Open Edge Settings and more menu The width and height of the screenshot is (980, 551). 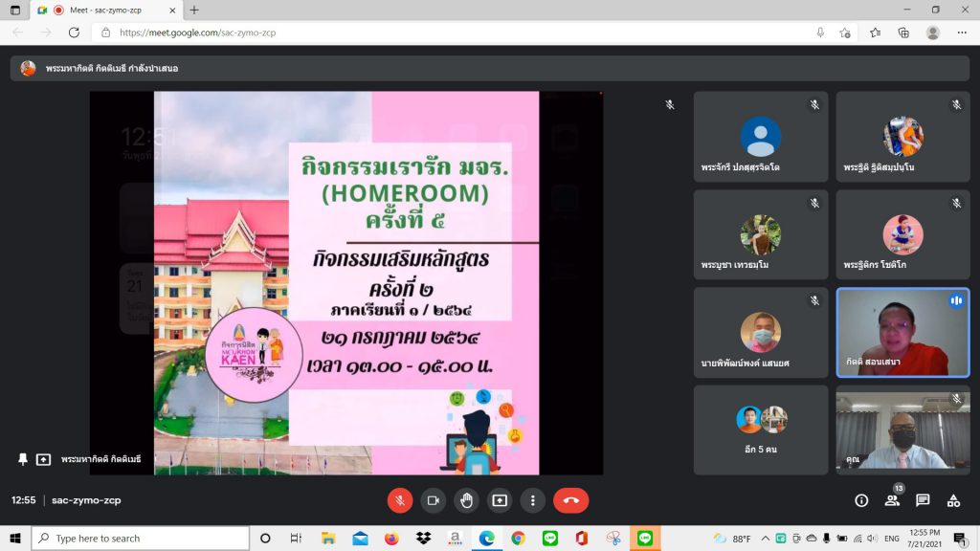tap(962, 33)
